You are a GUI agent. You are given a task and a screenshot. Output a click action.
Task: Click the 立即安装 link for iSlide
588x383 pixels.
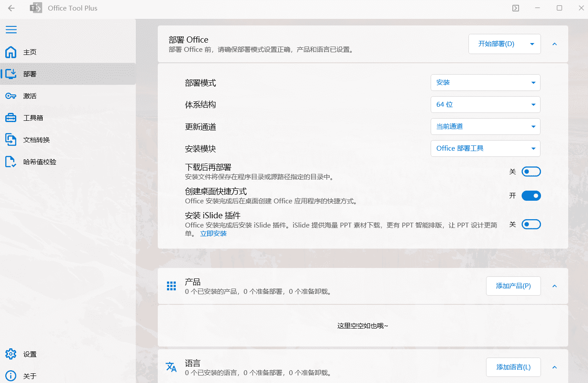tap(214, 233)
